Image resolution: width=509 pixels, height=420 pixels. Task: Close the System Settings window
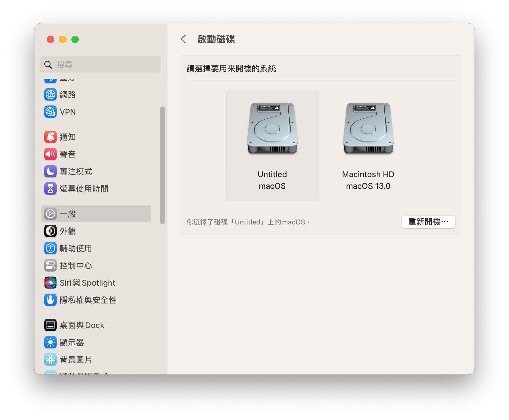50,39
